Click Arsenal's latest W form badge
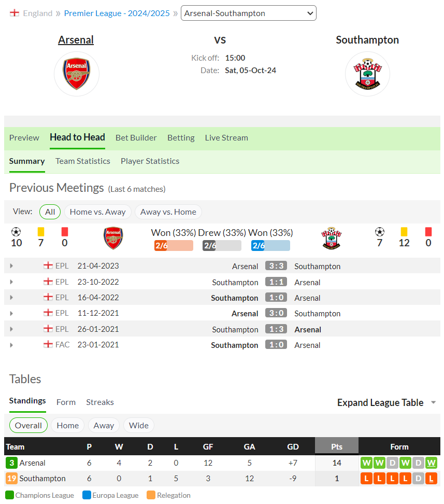 431,463
